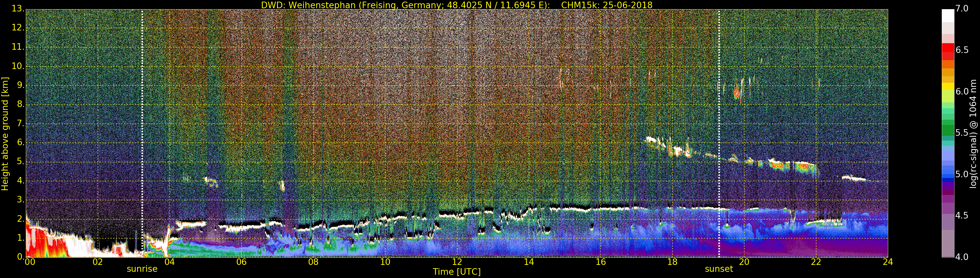Click the '24' time axis tick label
Screen dimensions: 980x278
point(888,262)
